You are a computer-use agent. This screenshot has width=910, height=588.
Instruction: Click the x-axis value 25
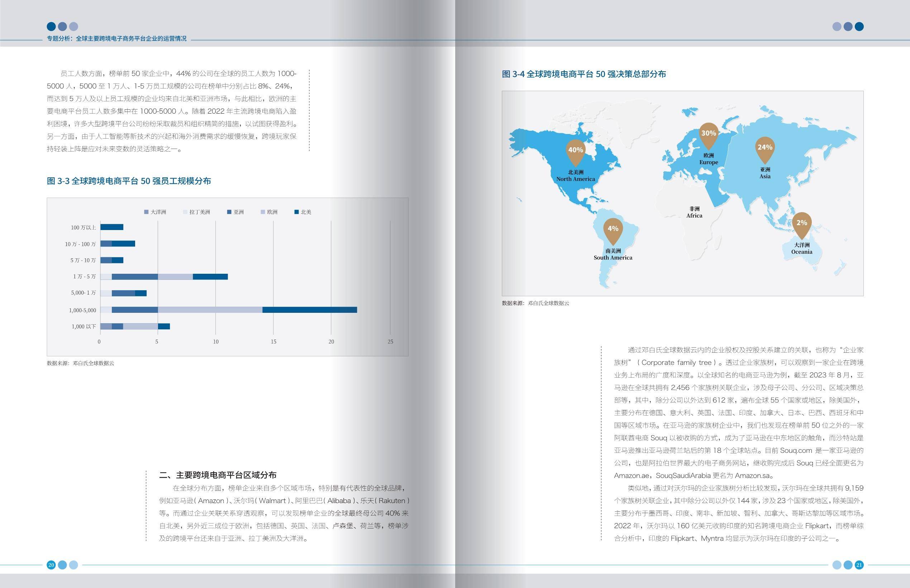[x=390, y=342]
